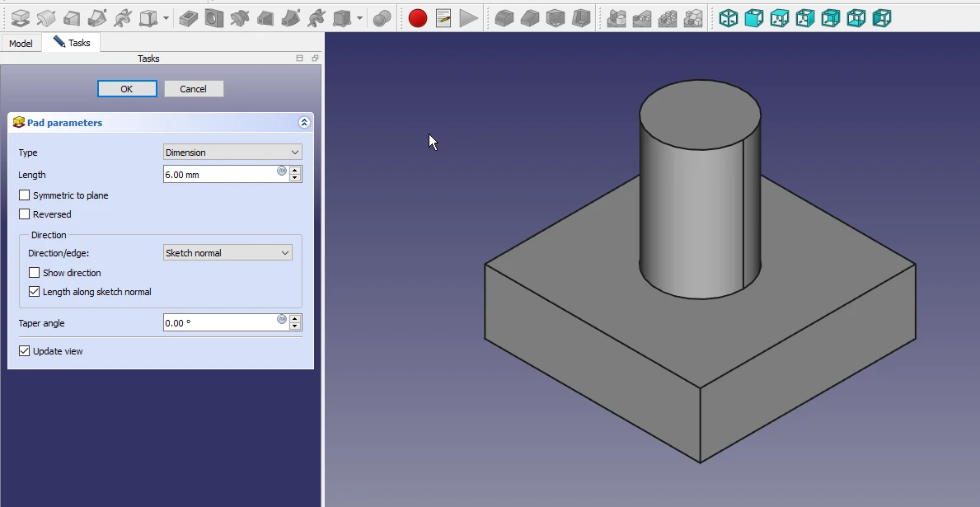This screenshot has width=980, height=507.
Task: Click into the Length input field
Action: coord(218,175)
